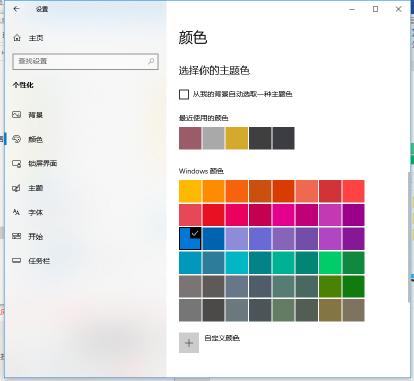Image resolution: width=414 pixels, height=381 pixels.
Task: Pick recent light gray color swatch
Action: (213, 138)
